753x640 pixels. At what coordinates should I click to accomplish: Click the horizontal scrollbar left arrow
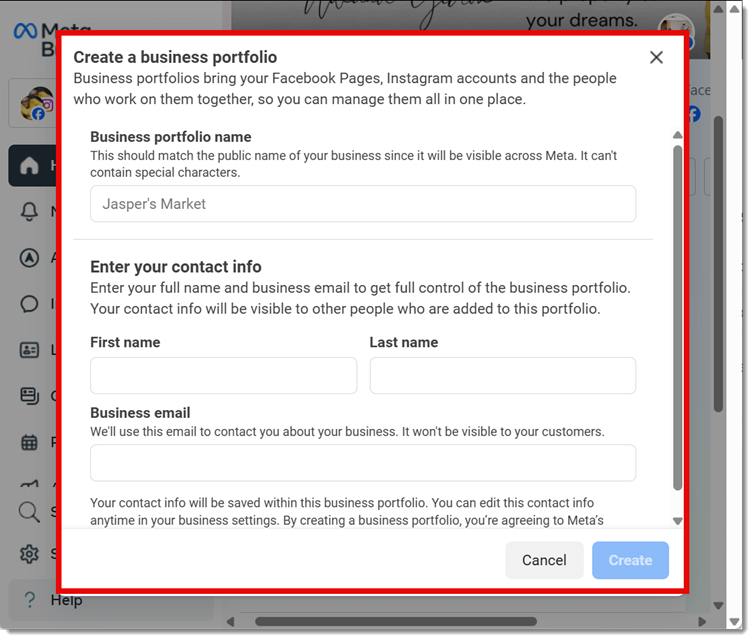tap(231, 622)
